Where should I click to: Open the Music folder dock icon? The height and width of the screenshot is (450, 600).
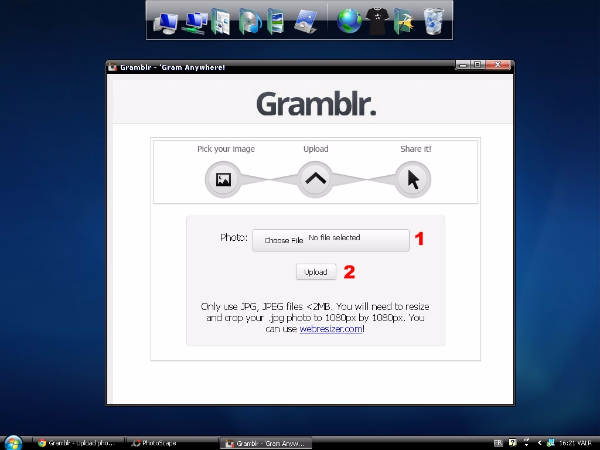tap(250, 22)
